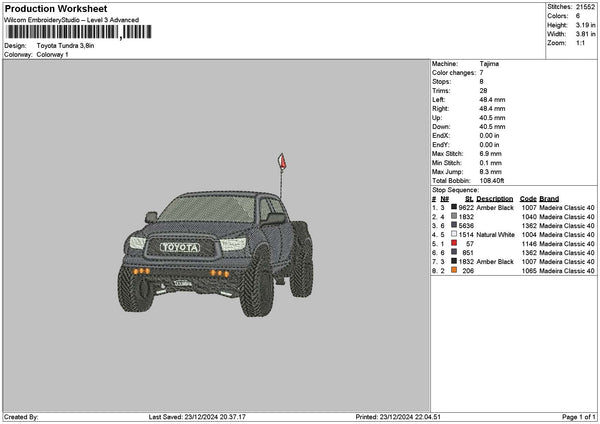Click the barcode under the worksheet title

[79, 32]
